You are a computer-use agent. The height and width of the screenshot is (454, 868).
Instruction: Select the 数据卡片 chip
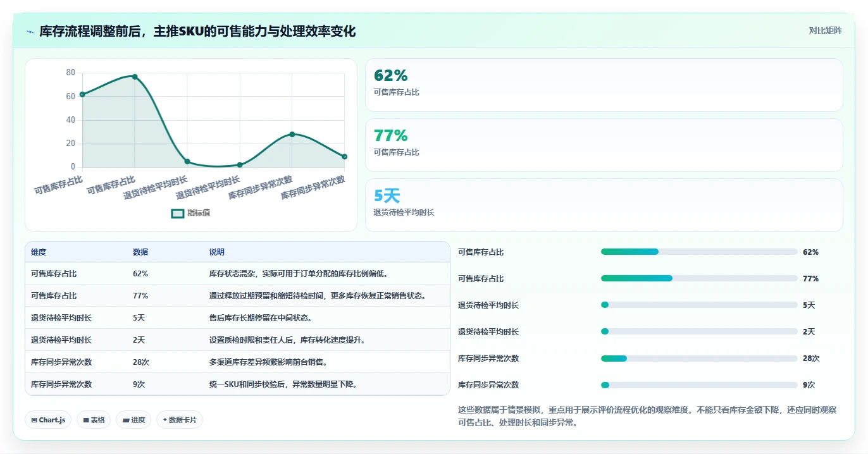coord(180,420)
